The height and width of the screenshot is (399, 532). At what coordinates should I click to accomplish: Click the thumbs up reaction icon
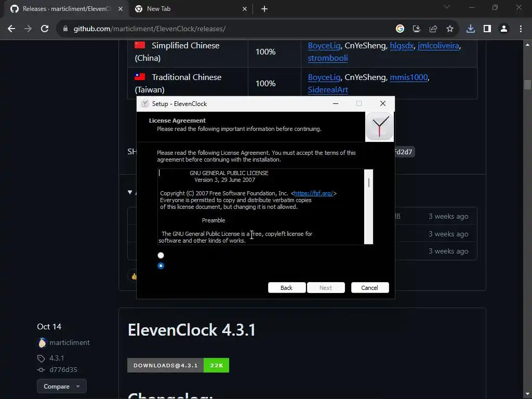[134, 276]
